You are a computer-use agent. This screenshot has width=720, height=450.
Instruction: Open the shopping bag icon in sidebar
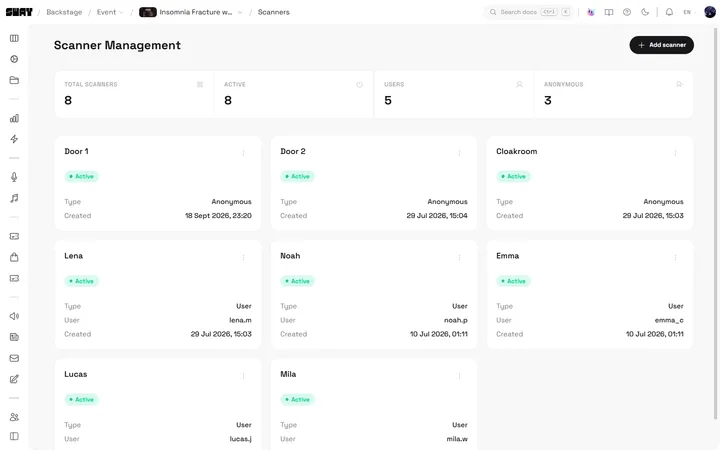tap(14, 257)
